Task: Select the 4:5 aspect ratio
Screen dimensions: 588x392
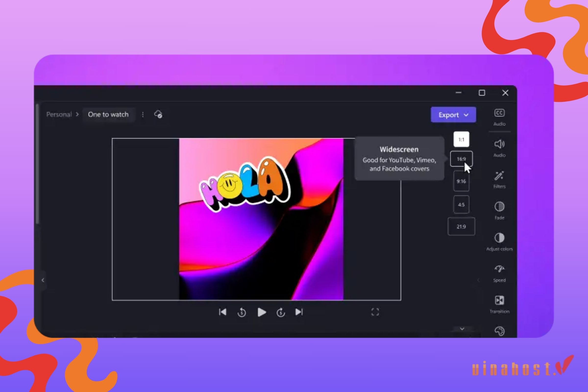Action: click(x=461, y=205)
